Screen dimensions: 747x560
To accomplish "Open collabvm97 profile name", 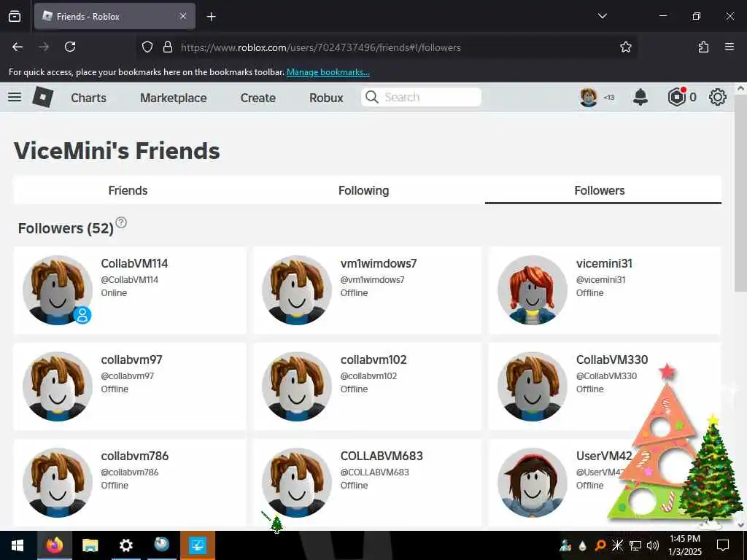I will point(131,359).
